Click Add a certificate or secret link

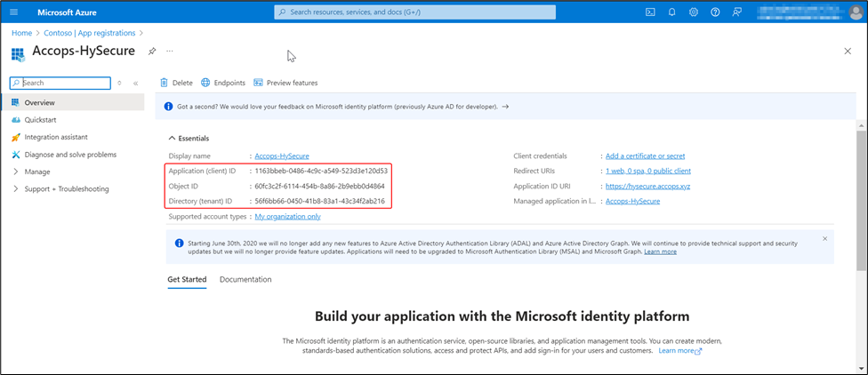[x=645, y=156]
